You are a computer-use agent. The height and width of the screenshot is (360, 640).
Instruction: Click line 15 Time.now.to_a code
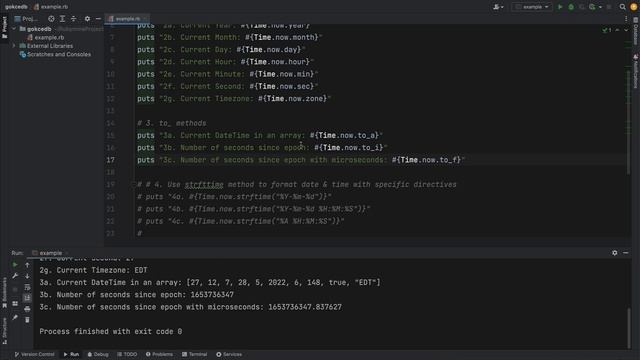coord(344,136)
